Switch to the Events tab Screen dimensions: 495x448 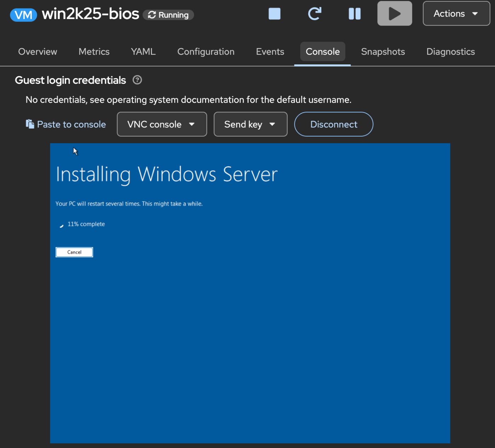coord(270,52)
